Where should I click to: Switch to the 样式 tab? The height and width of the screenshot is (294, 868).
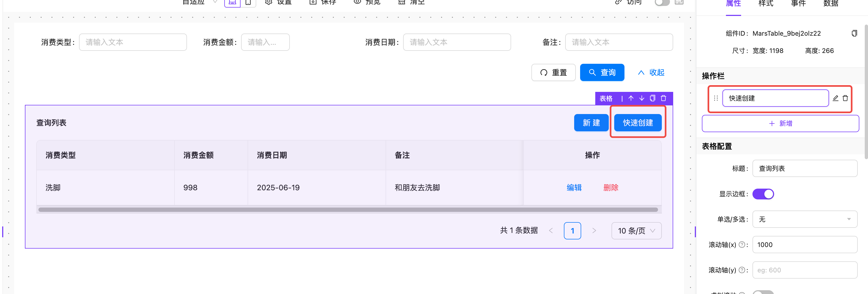(x=765, y=4)
